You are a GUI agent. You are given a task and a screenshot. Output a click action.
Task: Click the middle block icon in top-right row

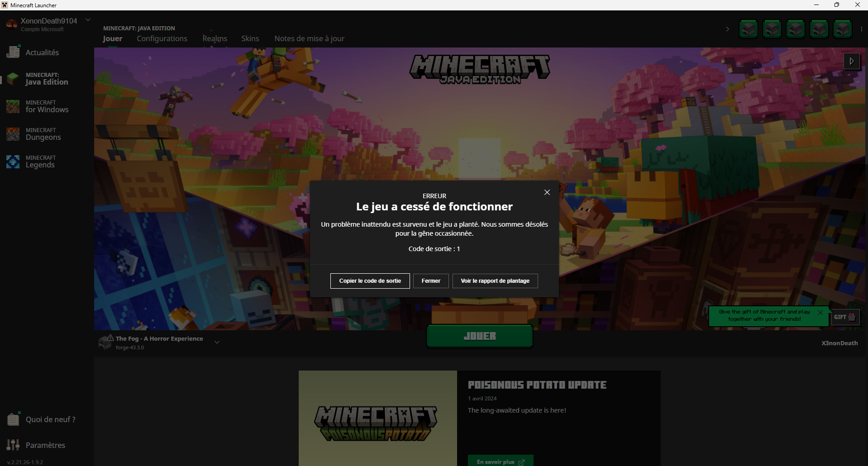click(x=796, y=29)
